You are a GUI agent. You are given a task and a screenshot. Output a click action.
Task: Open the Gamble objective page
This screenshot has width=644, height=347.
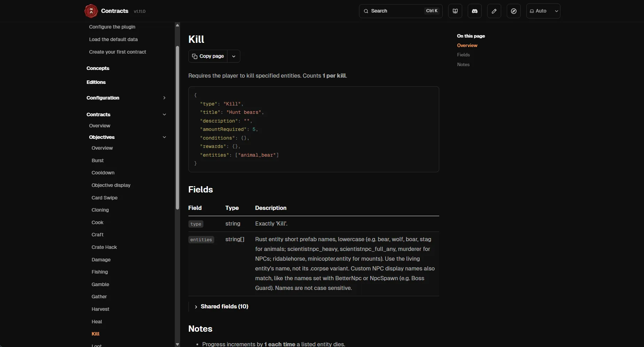100,284
